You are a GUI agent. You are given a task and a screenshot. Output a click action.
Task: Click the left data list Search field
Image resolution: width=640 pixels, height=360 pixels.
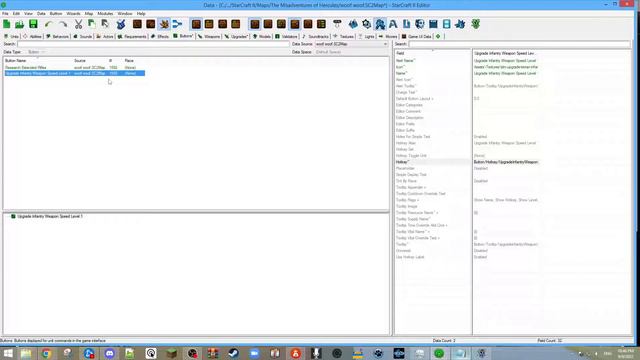pyautogui.click(x=153, y=44)
